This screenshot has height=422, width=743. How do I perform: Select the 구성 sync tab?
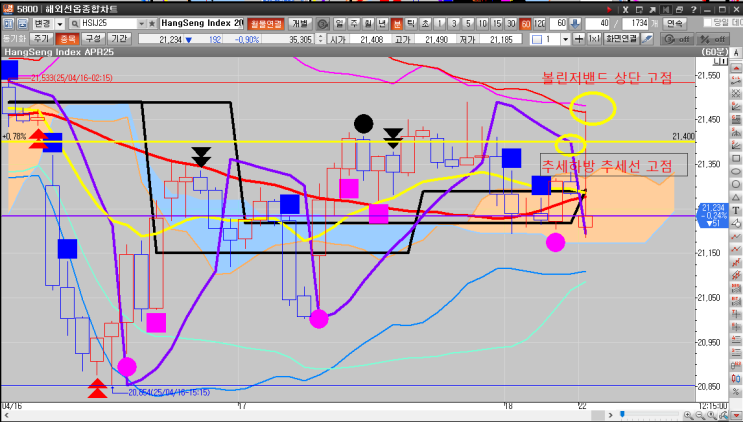click(x=93, y=39)
